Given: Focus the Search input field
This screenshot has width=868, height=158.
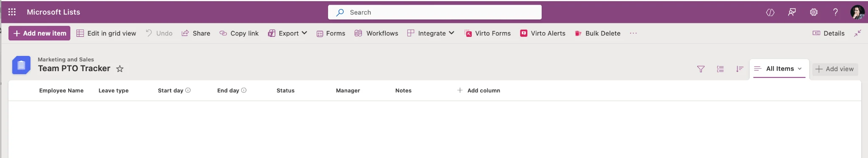Looking at the screenshot, I should point(435,12).
